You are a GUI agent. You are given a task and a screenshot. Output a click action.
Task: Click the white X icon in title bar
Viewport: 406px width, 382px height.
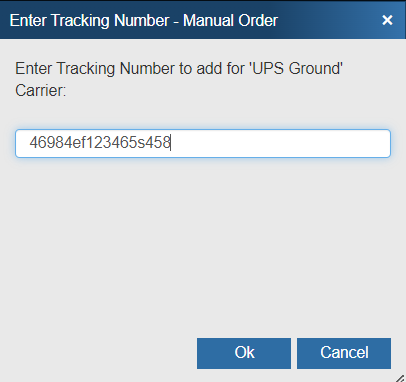click(387, 20)
